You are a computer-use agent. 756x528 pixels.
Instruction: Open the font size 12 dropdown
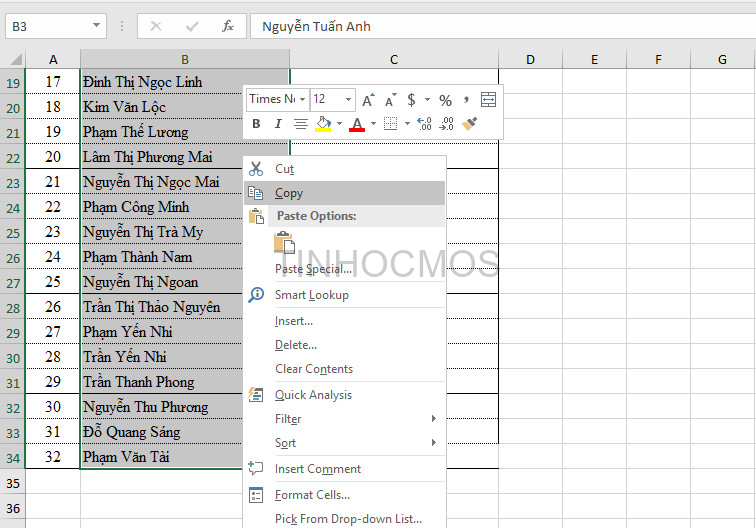click(x=348, y=99)
